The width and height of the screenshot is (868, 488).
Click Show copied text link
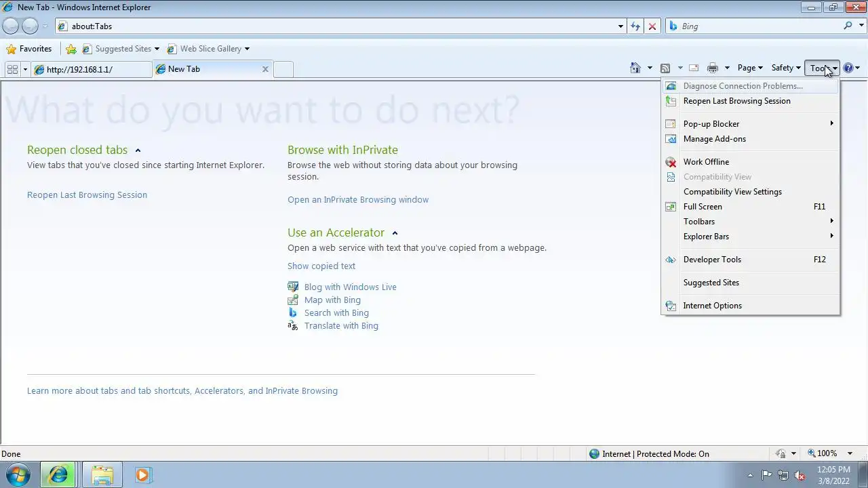point(321,266)
